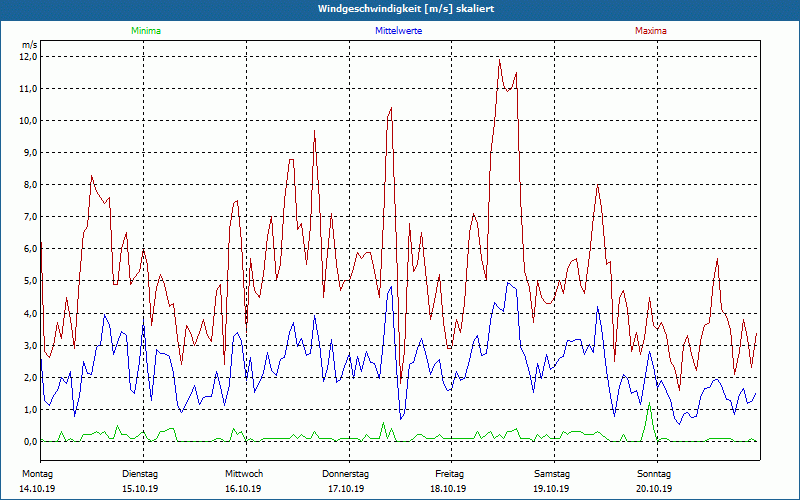Select the red 'Maxima' legend label

click(x=651, y=31)
